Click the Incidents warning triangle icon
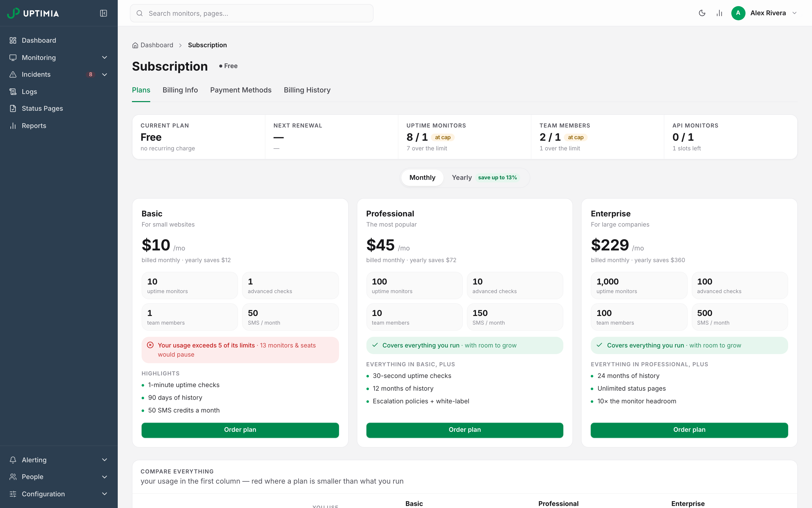 (x=13, y=74)
